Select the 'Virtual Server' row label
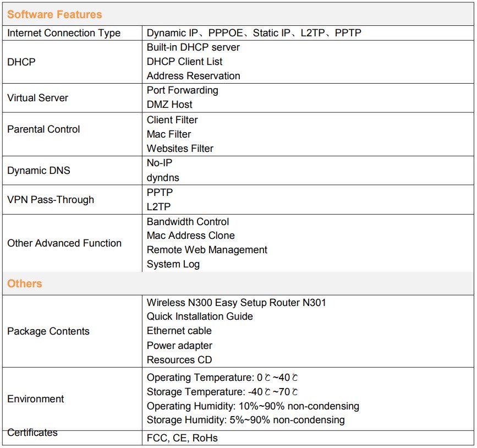 [x=38, y=98]
